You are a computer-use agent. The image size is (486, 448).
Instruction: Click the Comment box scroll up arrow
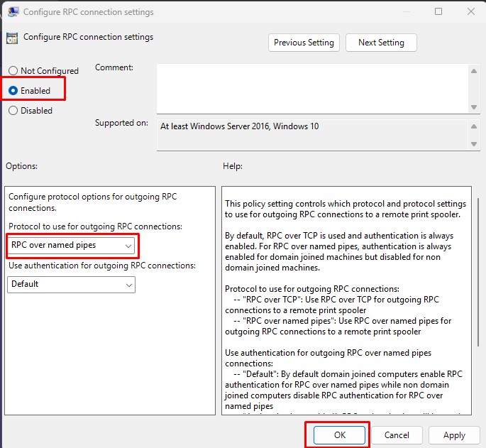pyautogui.click(x=474, y=71)
